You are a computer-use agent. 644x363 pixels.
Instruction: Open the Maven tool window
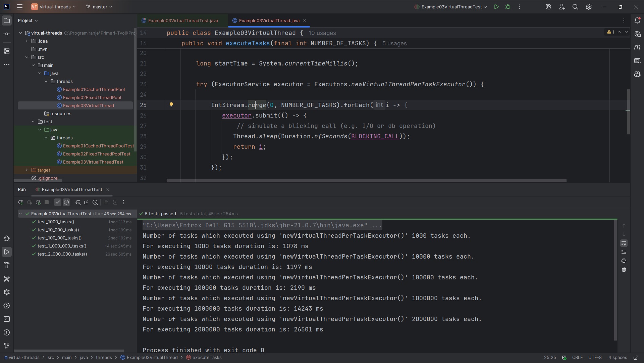[638, 48]
